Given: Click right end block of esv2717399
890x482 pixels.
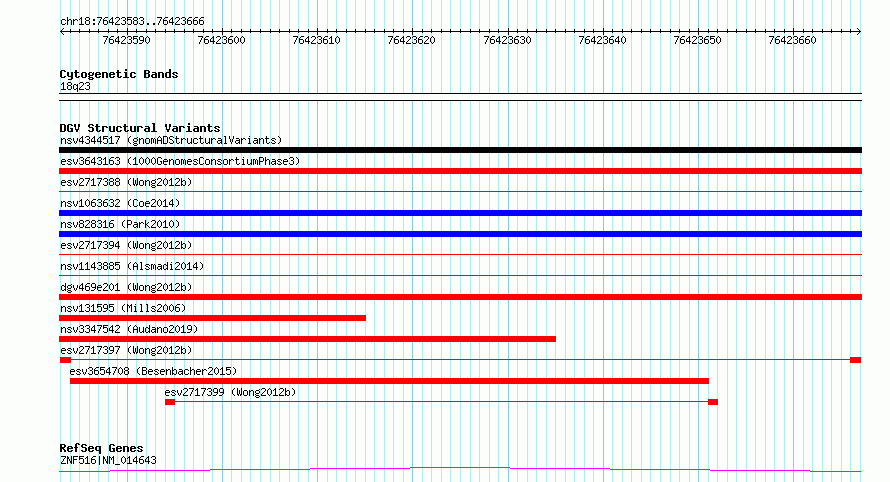Looking at the screenshot, I should pos(713,402).
